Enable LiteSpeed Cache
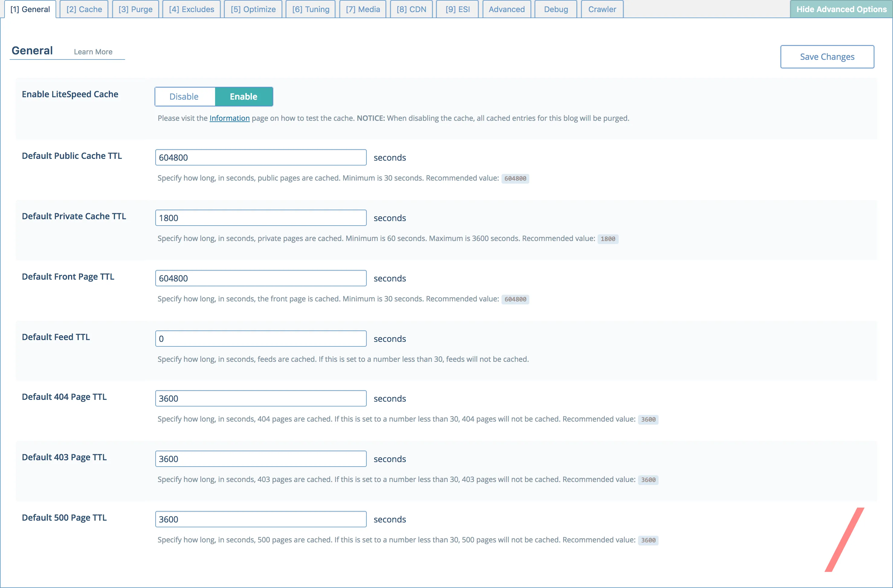Screen dimensions: 893x588 pos(244,96)
